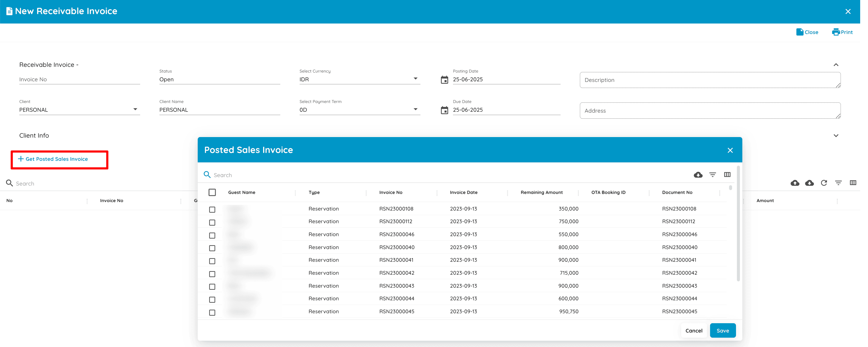The height and width of the screenshot is (347, 868).
Task: Click search magnifier in main invoice list
Action: [x=9, y=183]
